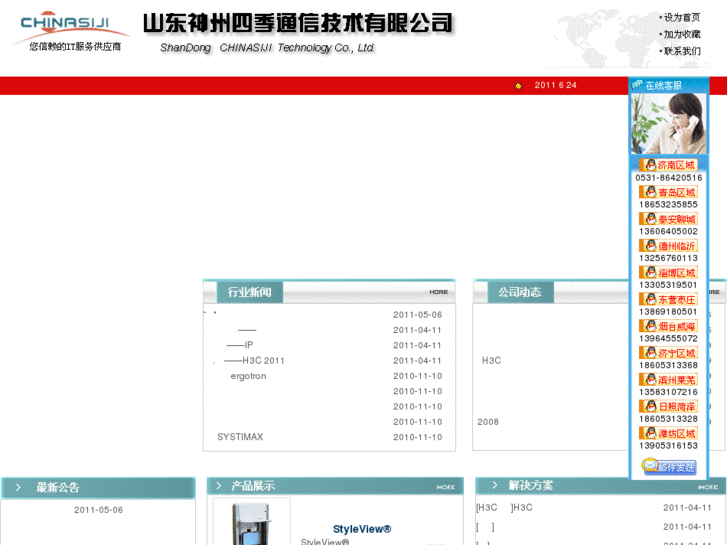Viewport: 727px width, 545px height.
Task: Click the CHINASIJI logo
Action: 70,31
